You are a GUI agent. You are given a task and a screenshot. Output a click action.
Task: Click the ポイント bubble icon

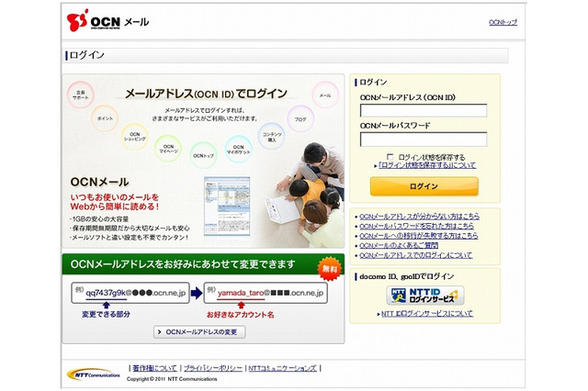click(x=105, y=118)
